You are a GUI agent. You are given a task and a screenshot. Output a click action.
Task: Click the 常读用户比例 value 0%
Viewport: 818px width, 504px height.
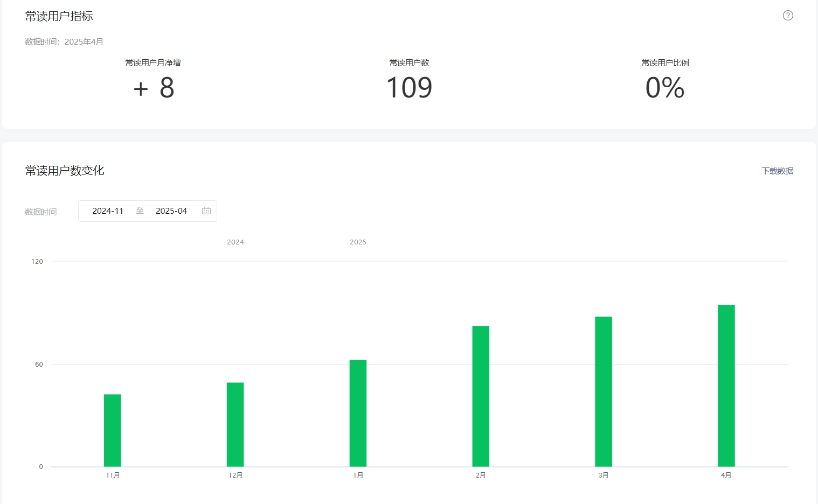tap(665, 88)
